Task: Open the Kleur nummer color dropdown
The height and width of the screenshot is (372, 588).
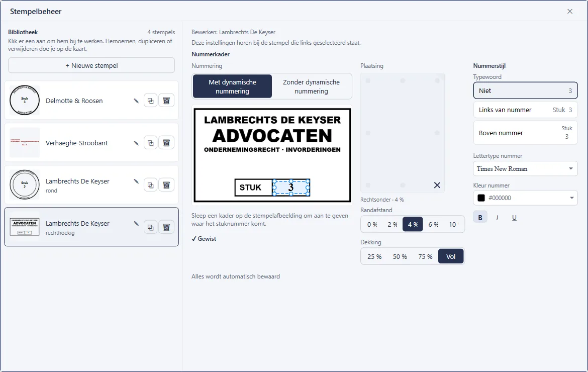Action: (x=525, y=198)
